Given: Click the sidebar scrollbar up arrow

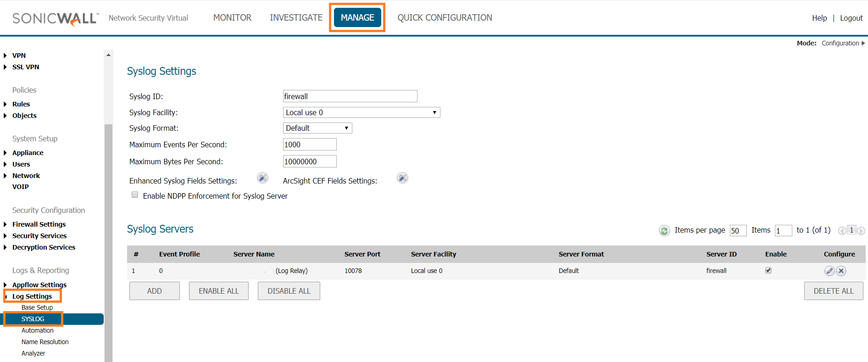Looking at the screenshot, I should point(108,55).
